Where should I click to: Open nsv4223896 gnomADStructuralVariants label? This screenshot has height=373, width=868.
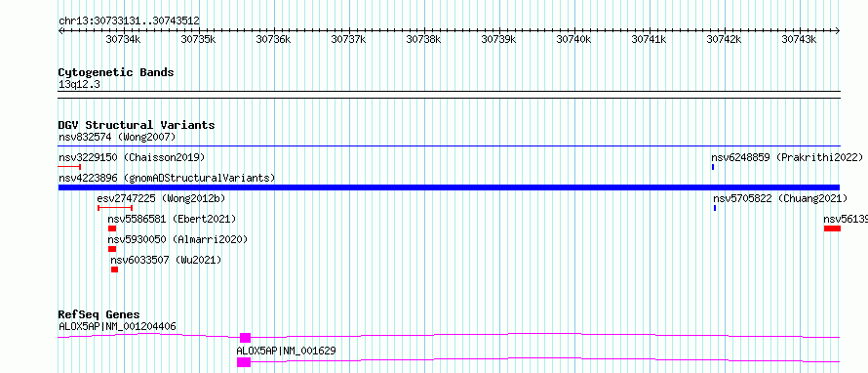pos(167,178)
